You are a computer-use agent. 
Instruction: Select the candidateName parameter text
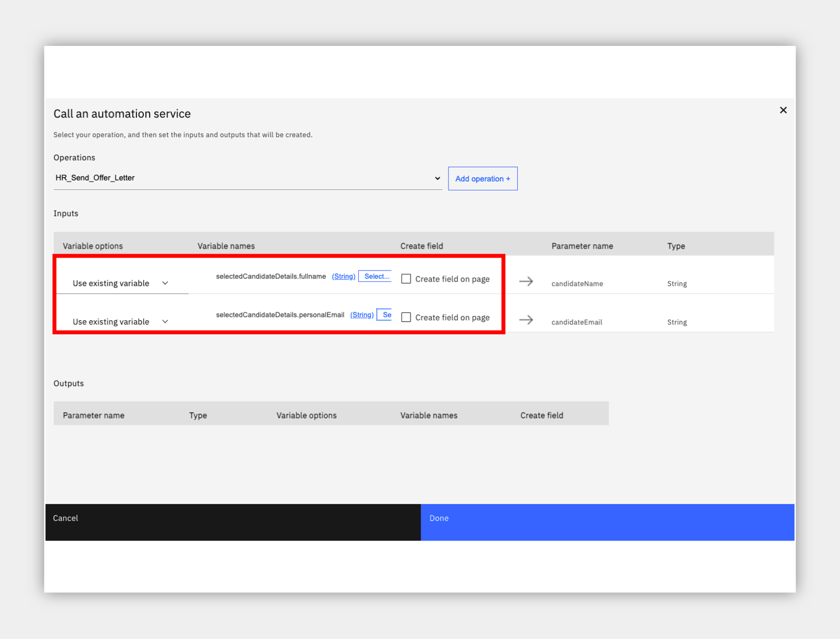pyautogui.click(x=577, y=284)
